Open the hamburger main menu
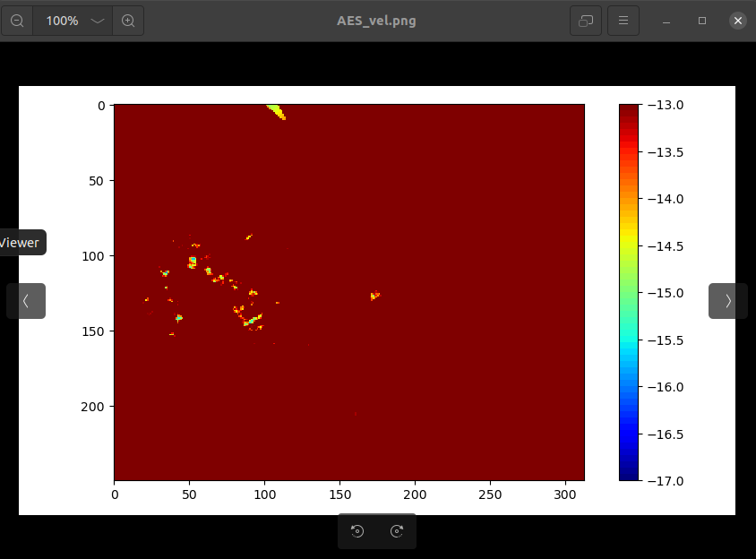The height and width of the screenshot is (559, 756). click(x=623, y=21)
